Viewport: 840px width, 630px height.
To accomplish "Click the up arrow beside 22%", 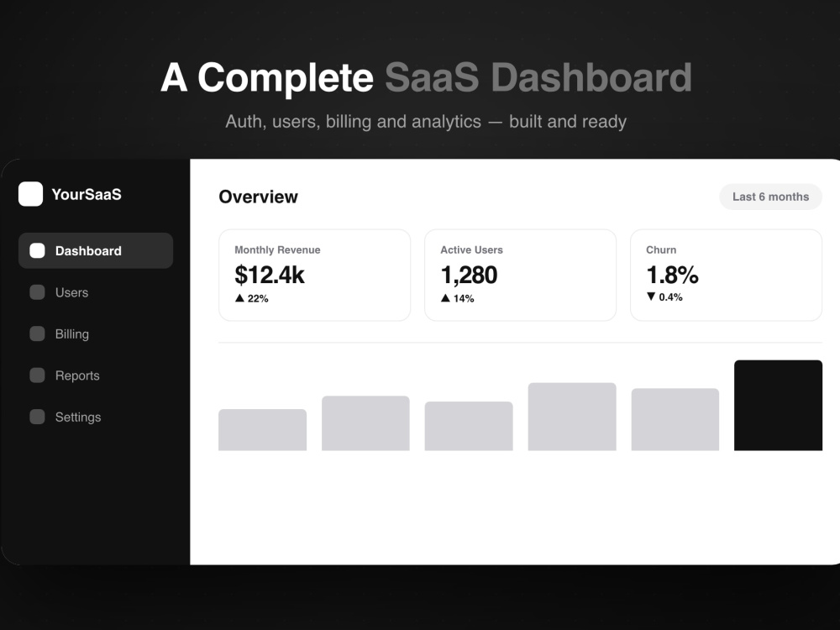I will click(x=239, y=298).
